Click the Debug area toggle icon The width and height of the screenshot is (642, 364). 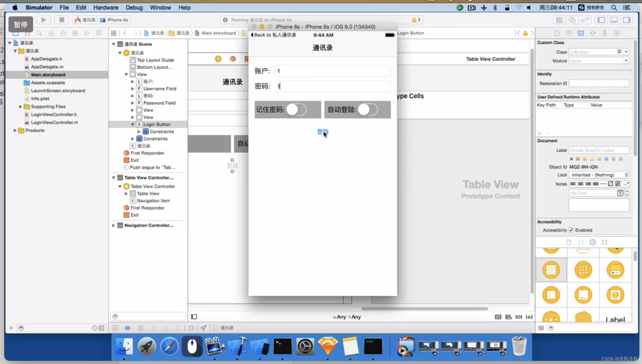pos(614,20)
